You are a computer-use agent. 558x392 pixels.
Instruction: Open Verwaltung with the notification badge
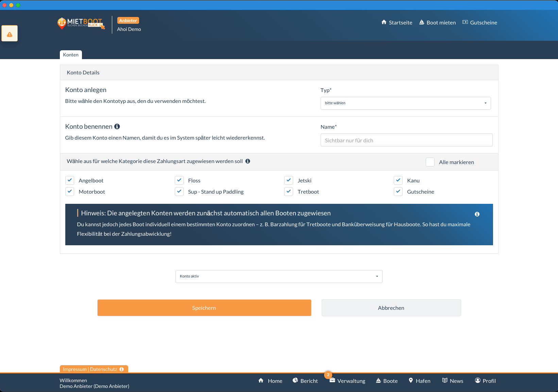coord(348,381)
